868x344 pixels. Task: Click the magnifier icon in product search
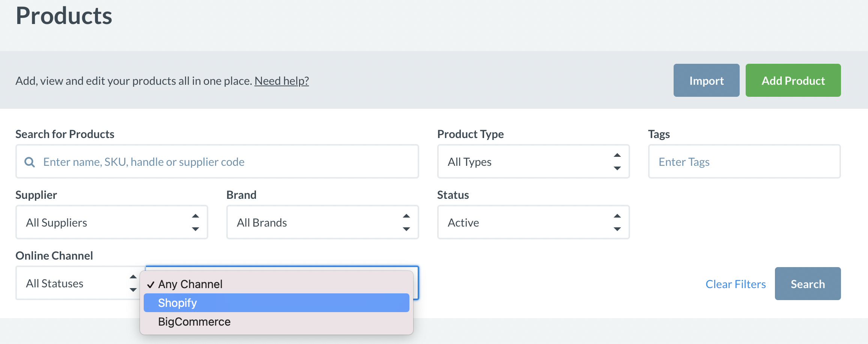click(30, 162)
